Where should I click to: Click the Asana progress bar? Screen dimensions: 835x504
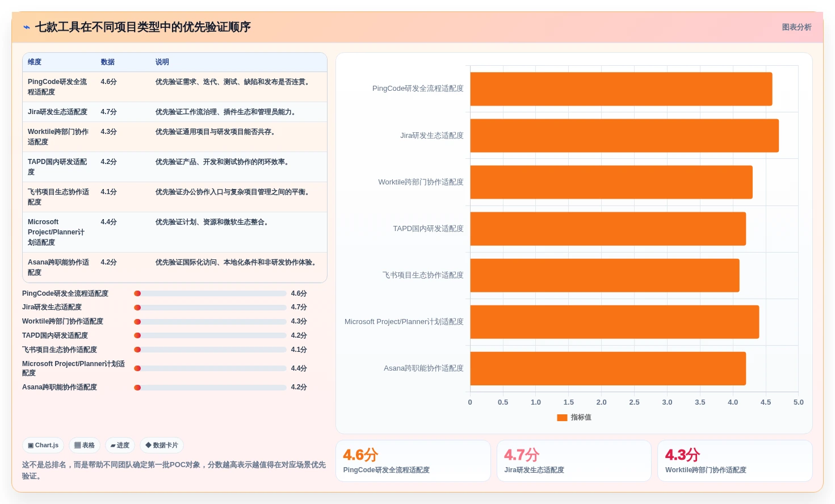[x=210, y=388]
